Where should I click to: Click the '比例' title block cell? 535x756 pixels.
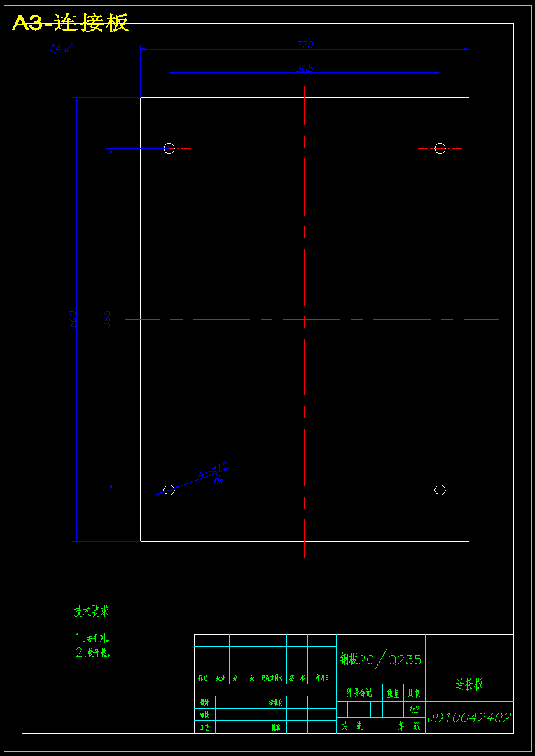click(414, 693)
